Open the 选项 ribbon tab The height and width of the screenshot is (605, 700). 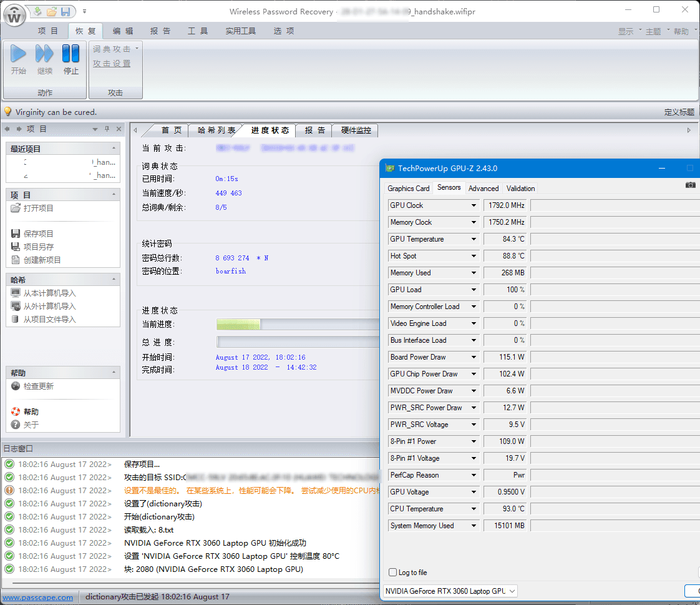click(284, 31)
